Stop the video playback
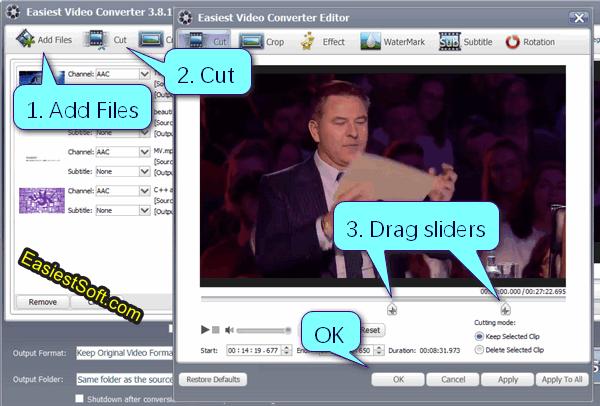Viewport: 600px width, 406px height. pyautogui.click(x=216, y=329)
